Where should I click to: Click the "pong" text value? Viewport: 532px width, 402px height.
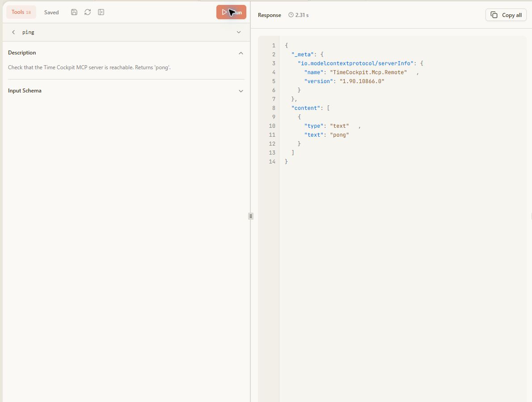click(339, 135)
